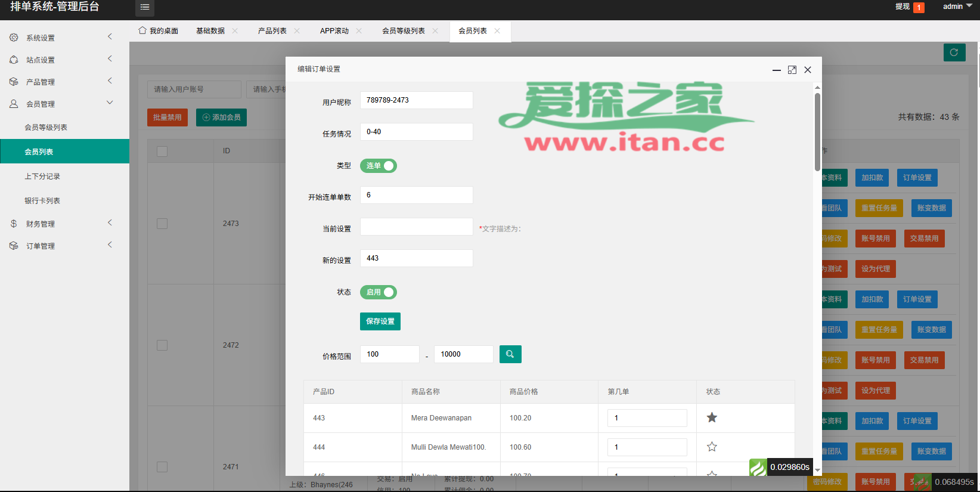The height and width of the screenshot is (492, 980).
Task: Click the 系统设置 gear icon in sidebar
Action: [x=14, y=38]
